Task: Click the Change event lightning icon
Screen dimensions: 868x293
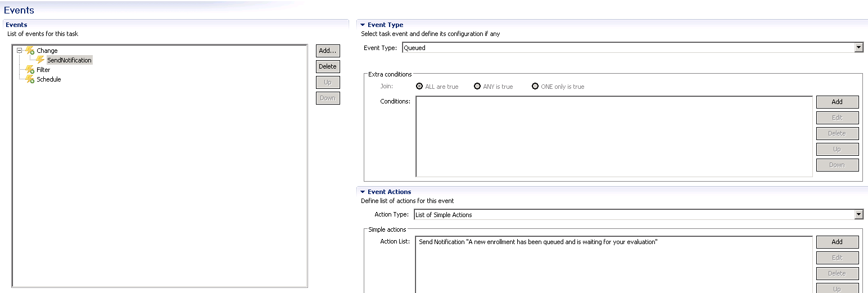Action: (x=30, y=51)
